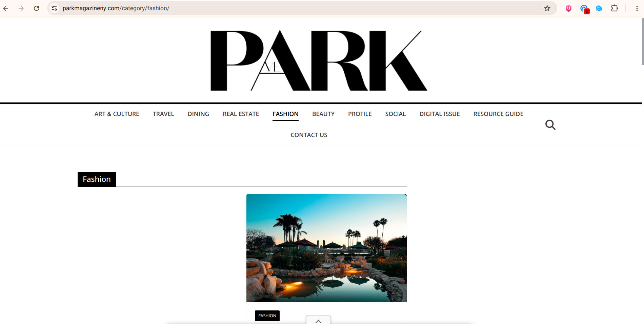Click the FASHION tag on the article

pyautogui.click(x=267, y=316)
